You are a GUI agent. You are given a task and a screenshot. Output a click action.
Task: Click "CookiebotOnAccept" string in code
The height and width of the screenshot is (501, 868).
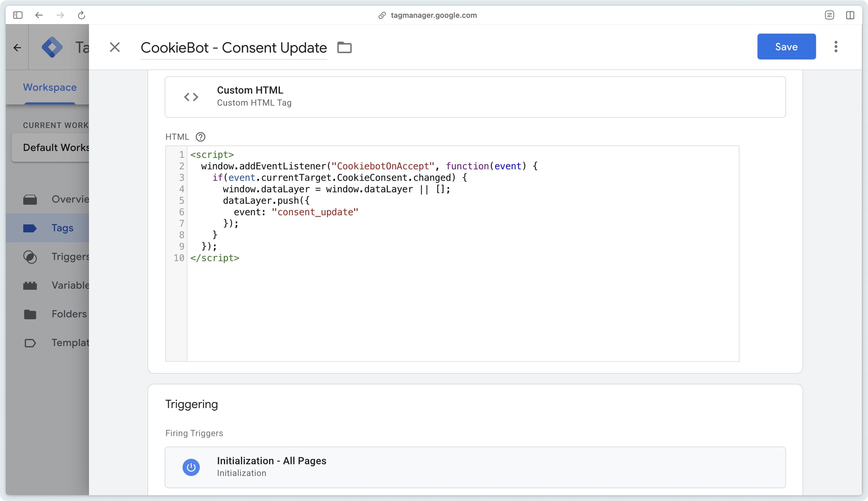[383, 166]
